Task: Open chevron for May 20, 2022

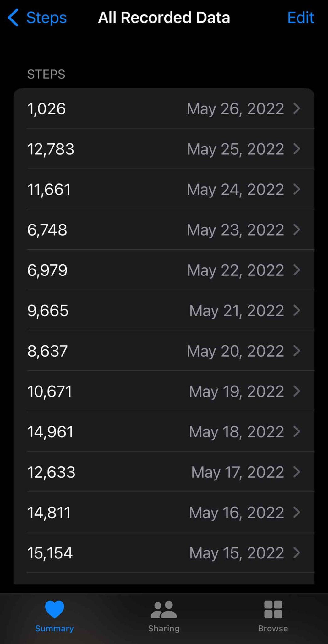Action: [297, 351]
